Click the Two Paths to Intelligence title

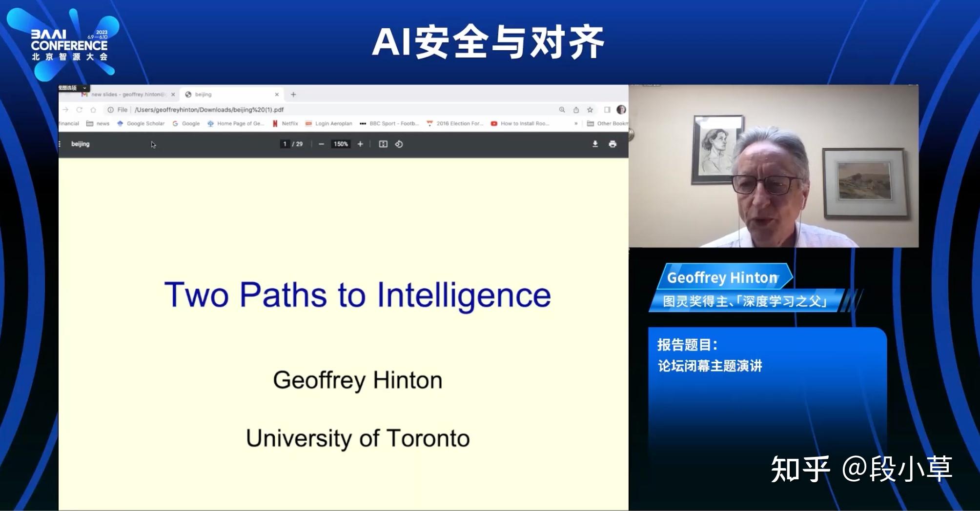tap(358, 295)
